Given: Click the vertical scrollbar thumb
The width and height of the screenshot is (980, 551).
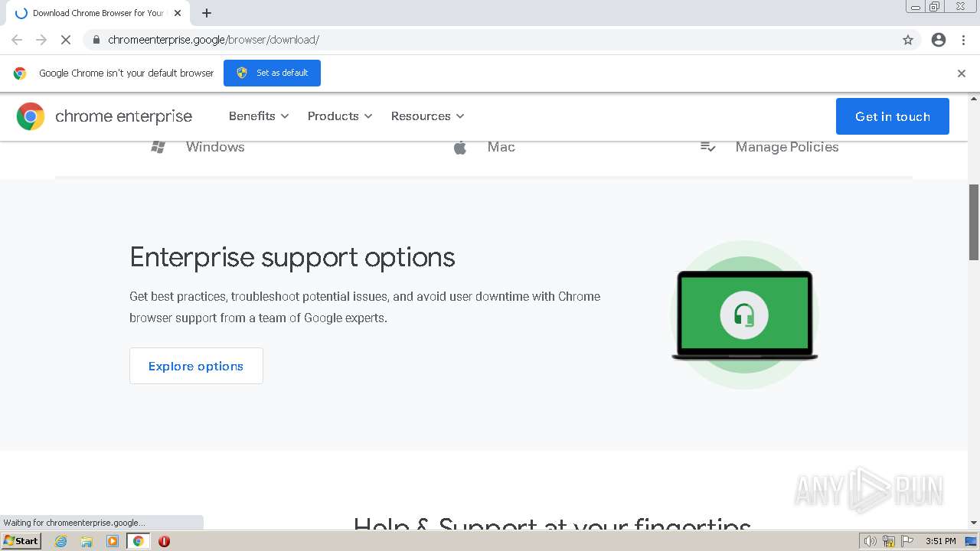Looking at the screenshot, I should [974, 222].
